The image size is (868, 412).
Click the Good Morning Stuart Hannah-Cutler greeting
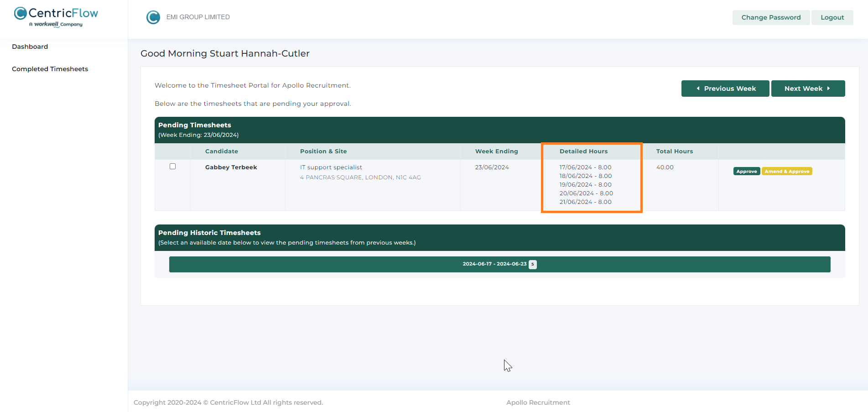pos(225,53)
